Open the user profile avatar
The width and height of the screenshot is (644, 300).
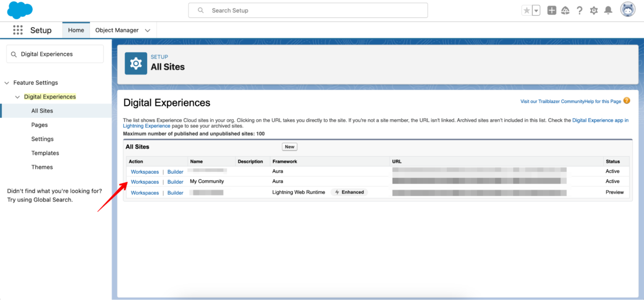(628, 10)
